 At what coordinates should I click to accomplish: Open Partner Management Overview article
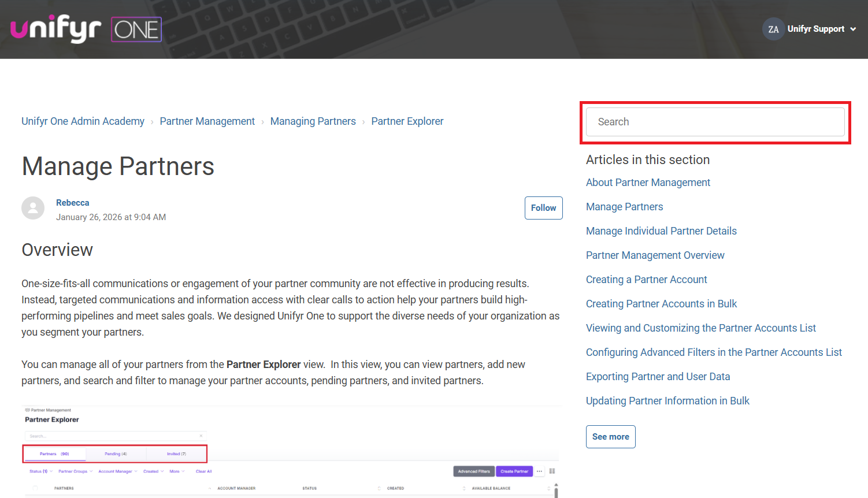coord(655,255)
